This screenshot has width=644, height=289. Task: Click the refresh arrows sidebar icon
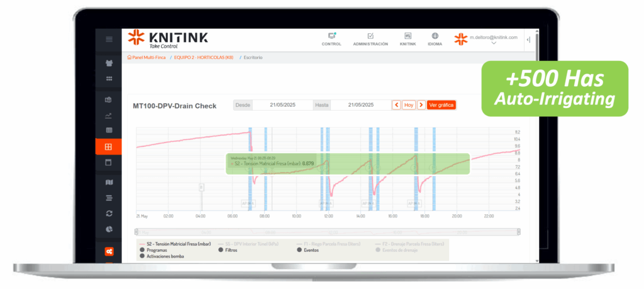point(109,214)
